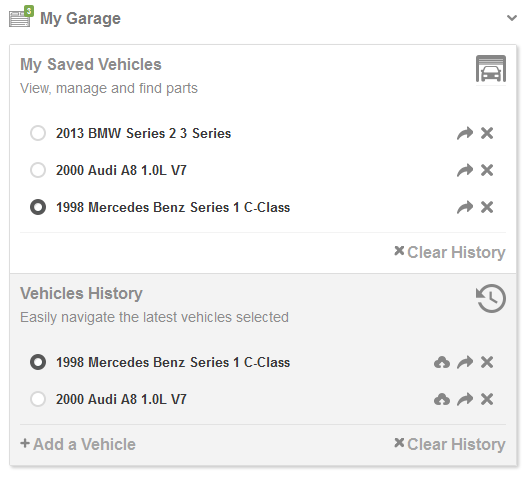The height and width of the screenshot is (478, 528).
Task: Select the 2000 Audi A8 radio in Saved Vehicles
Action: pyautogui.click(x=38, y=170)
